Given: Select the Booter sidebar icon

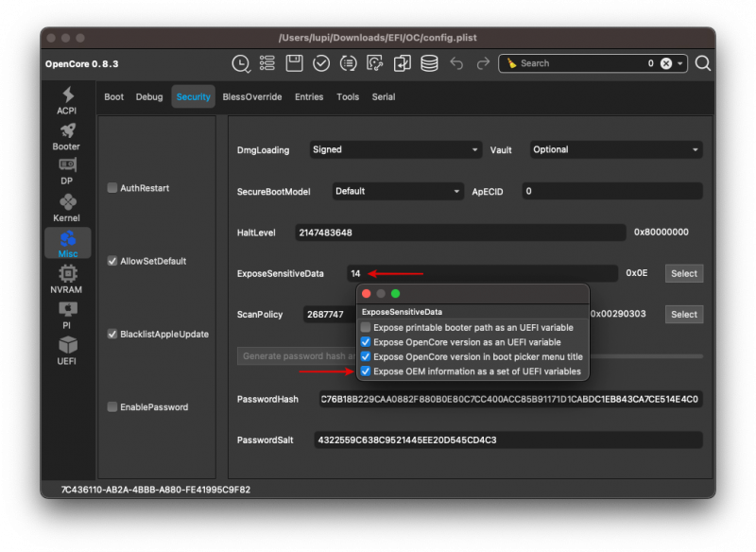Looking at the screenshot, I should (67, 135).
